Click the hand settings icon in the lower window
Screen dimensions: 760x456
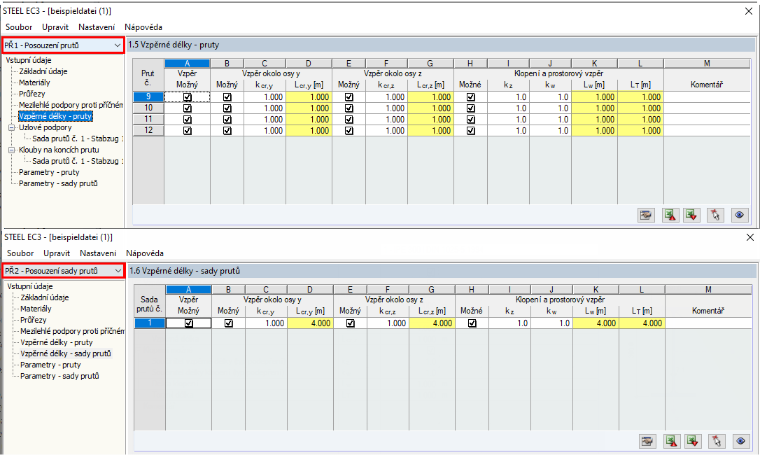click(x=647, y=441)
